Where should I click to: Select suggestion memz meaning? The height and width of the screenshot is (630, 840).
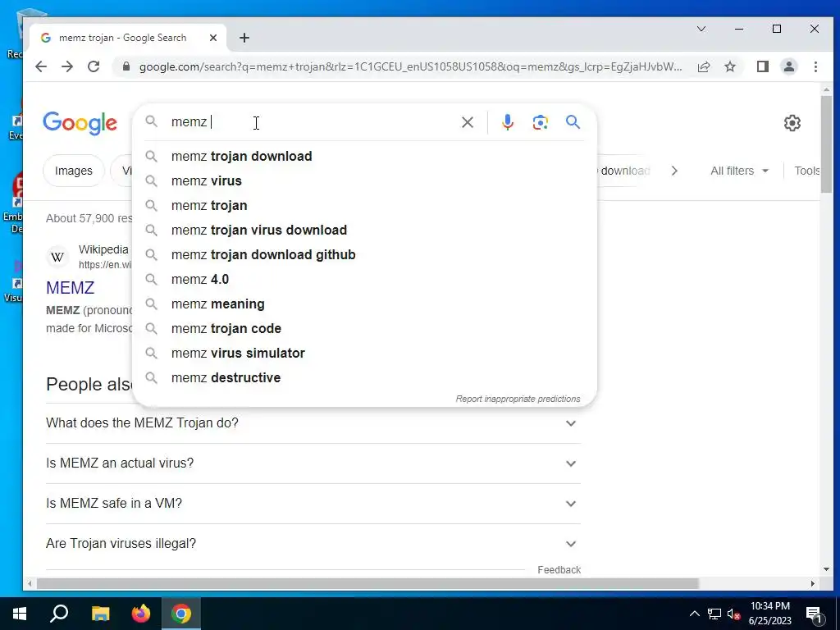pyautogui.click(x=364, y=304)
